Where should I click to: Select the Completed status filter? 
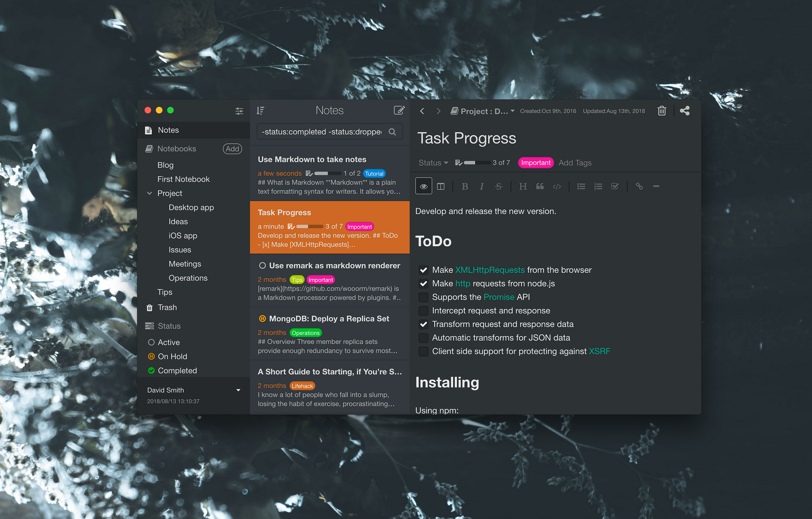point(177,370)
